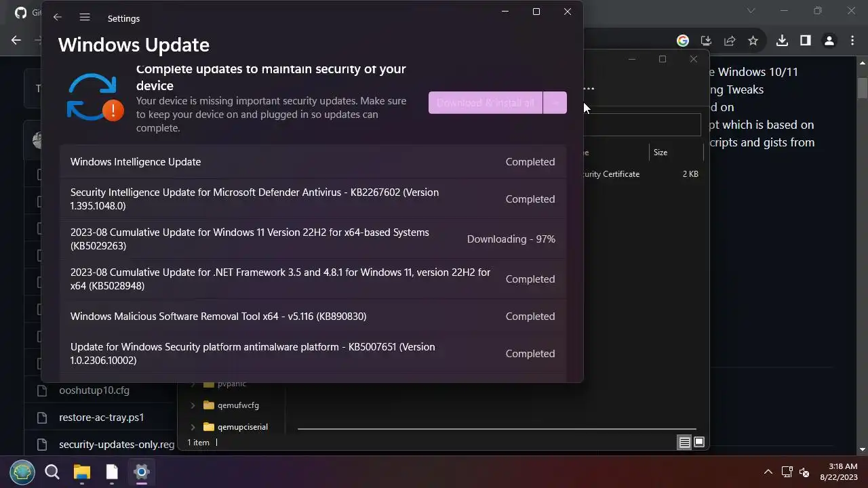Click the Windows Update sync status icon
The width and height of the screenshot is (868, 488).
(94, 98)
